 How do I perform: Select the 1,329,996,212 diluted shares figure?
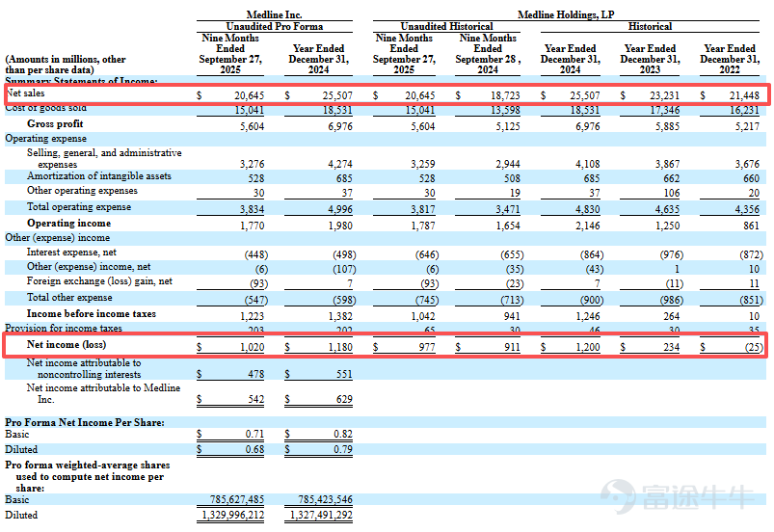click(x=233, y=515)
